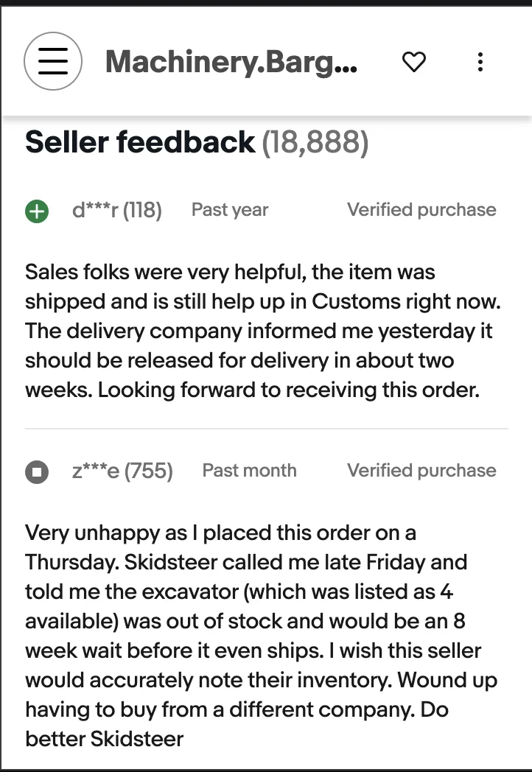This screenshot has width=532, height=772.
Task: Click Verified purchase on z***e's review
Action: pyautogui.click(x=421, y=471)
